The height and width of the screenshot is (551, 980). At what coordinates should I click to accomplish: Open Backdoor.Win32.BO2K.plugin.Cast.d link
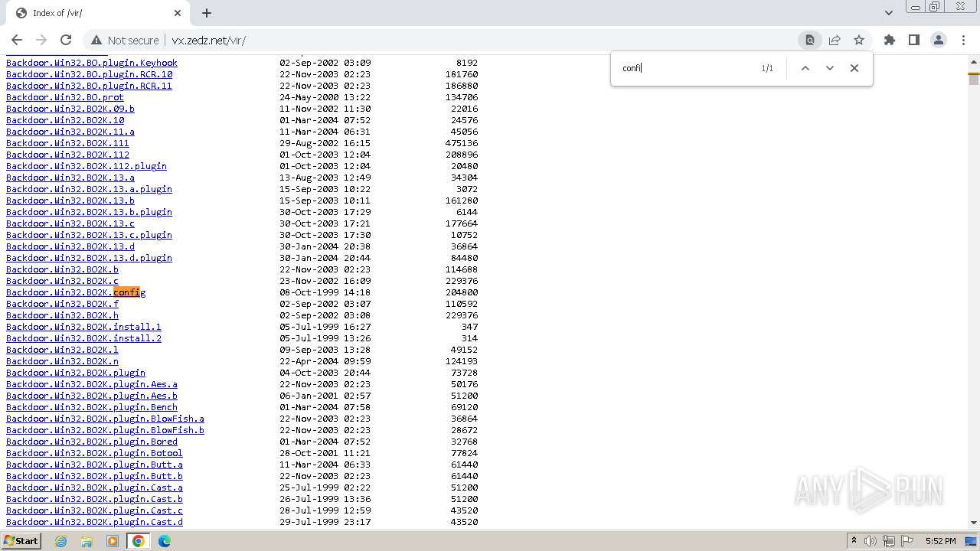point(94,522)
